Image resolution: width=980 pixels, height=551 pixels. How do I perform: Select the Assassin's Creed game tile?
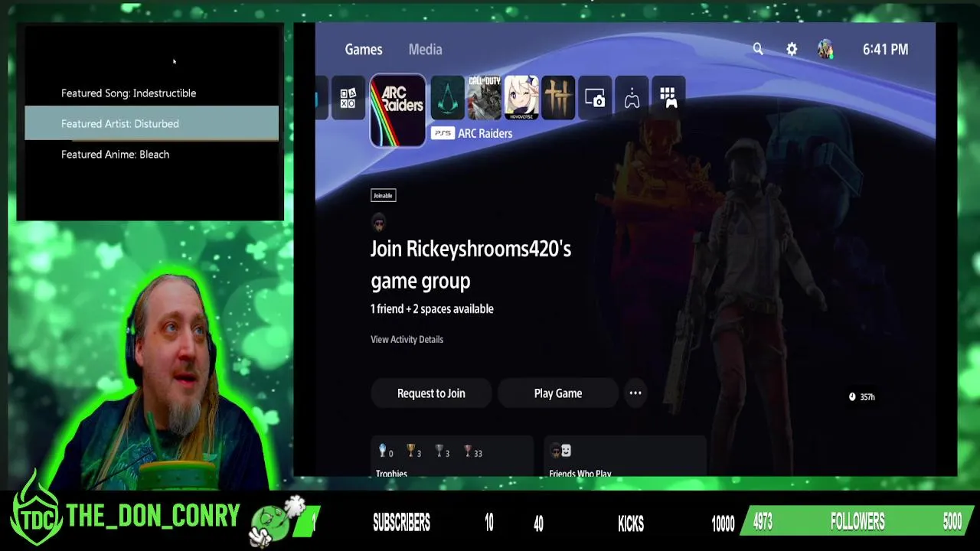pyautogui.click(x=447, y=98)
